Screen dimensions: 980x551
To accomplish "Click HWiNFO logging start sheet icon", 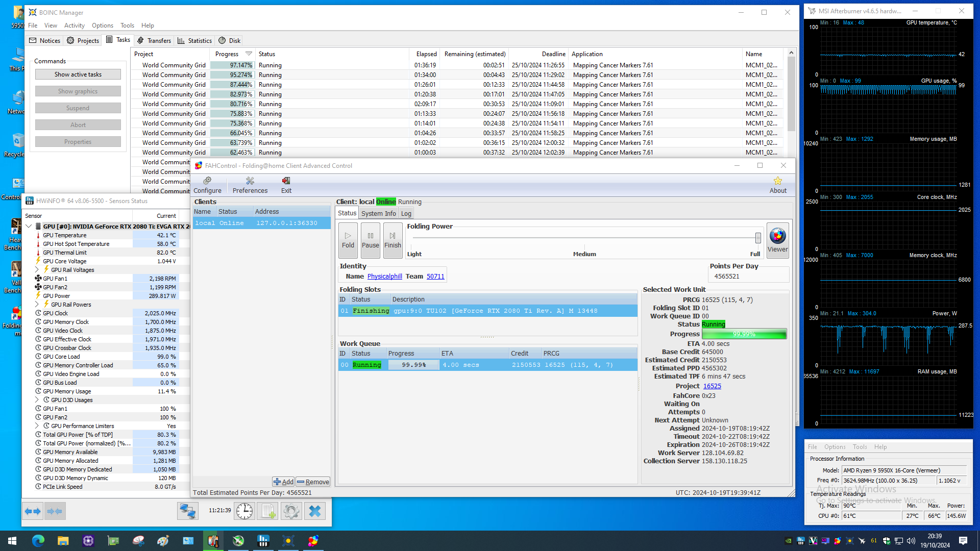I will [x=268, y=511].
